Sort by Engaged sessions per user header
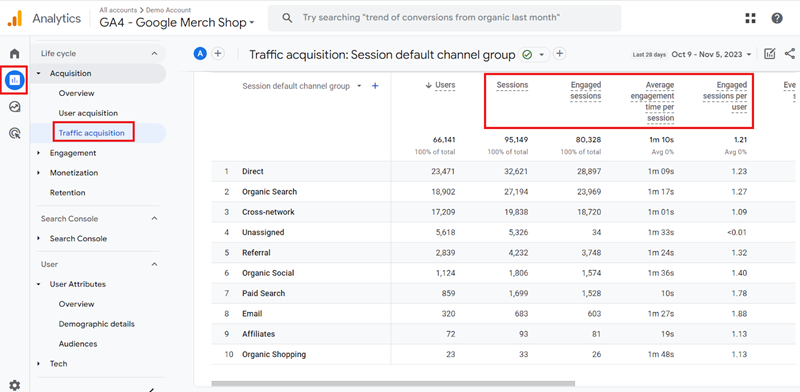This screenshot has height=392, width=800. pos(724,96)
